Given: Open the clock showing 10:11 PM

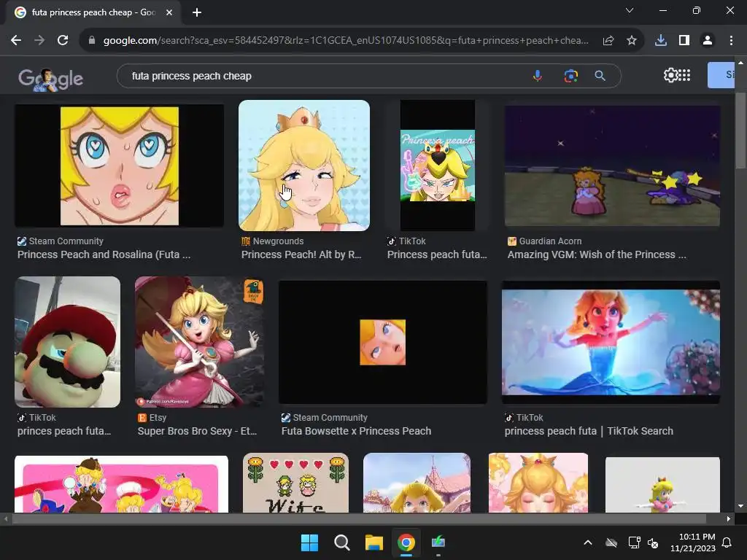Looking at the screenshot, I should [x=693, y=542].
